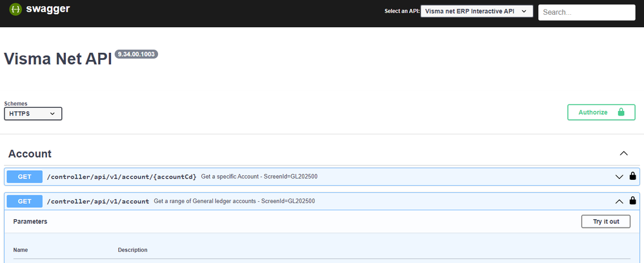This screenshot has height=263, width=644.
Task: Open the HTTPS schemes dropdown
Action: (33, 113)
